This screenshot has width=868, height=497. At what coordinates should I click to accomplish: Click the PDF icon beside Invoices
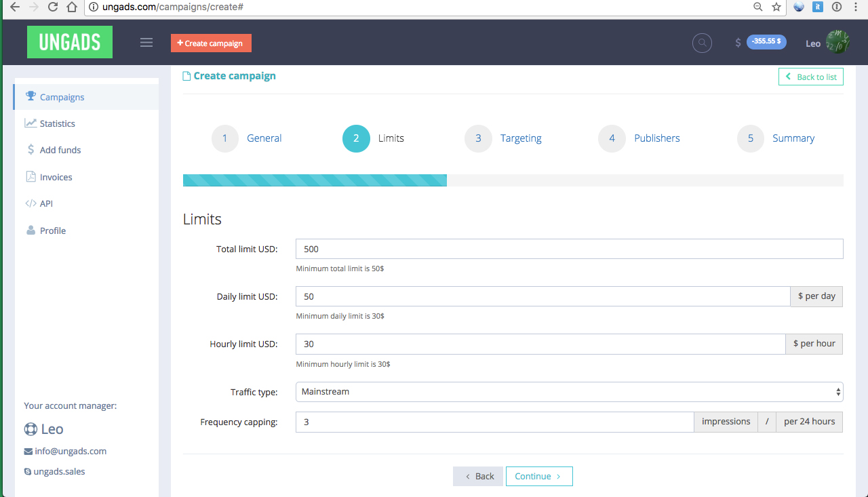click(x=31, y=176)
